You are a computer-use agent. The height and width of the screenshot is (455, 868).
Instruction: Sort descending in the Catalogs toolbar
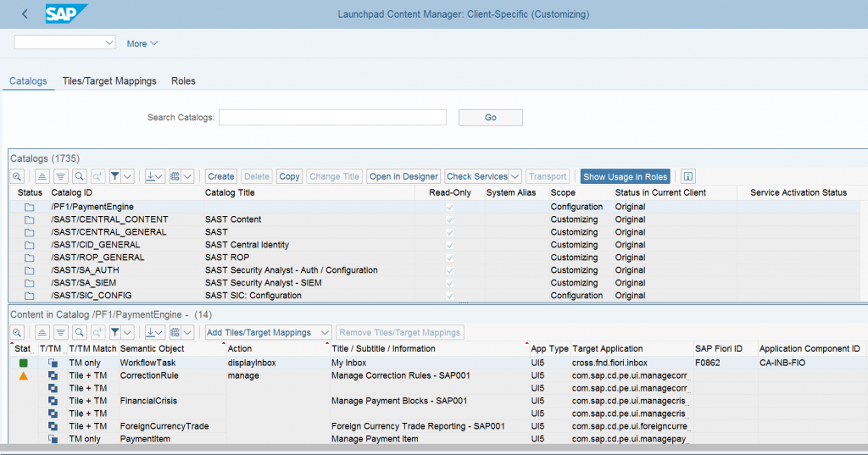click(60, 176)
